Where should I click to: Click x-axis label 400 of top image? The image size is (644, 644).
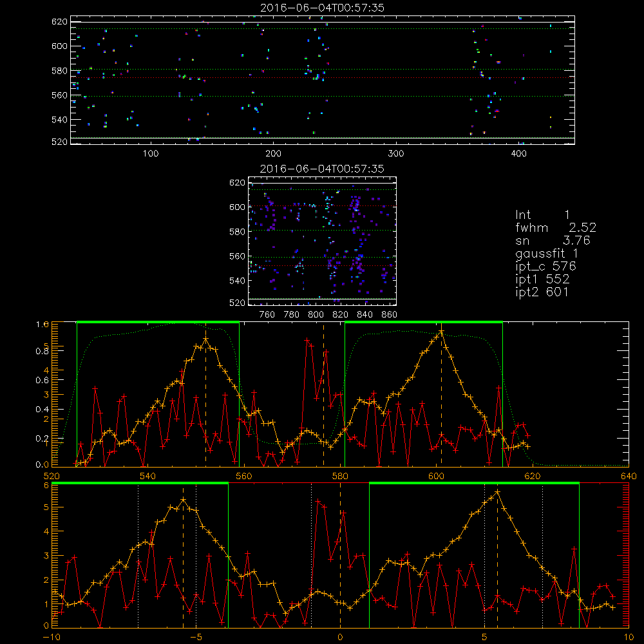[518, 154]
